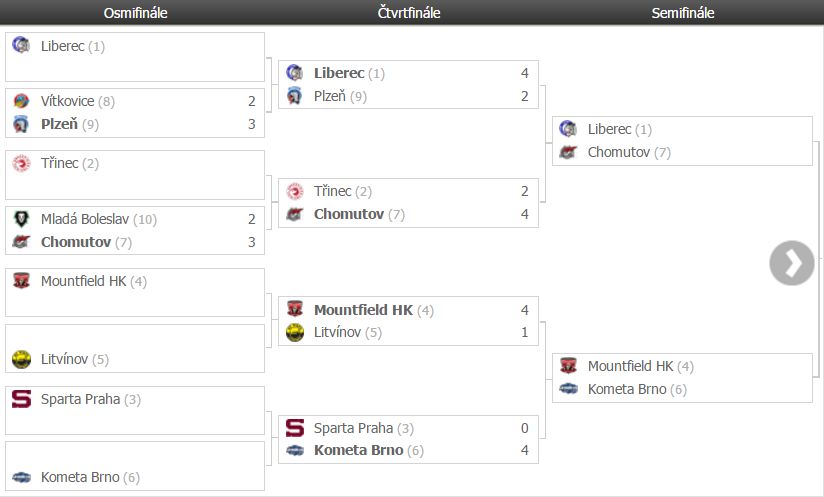Screen dimensions: 824x497
Task: Open Kometa Brno in Čtvrtfinále match
Action: tap(358, 450)
